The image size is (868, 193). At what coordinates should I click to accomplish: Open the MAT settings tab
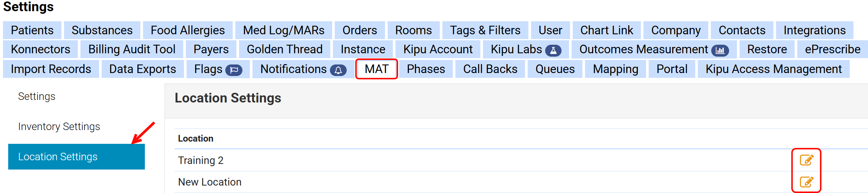tap(376, 69)
